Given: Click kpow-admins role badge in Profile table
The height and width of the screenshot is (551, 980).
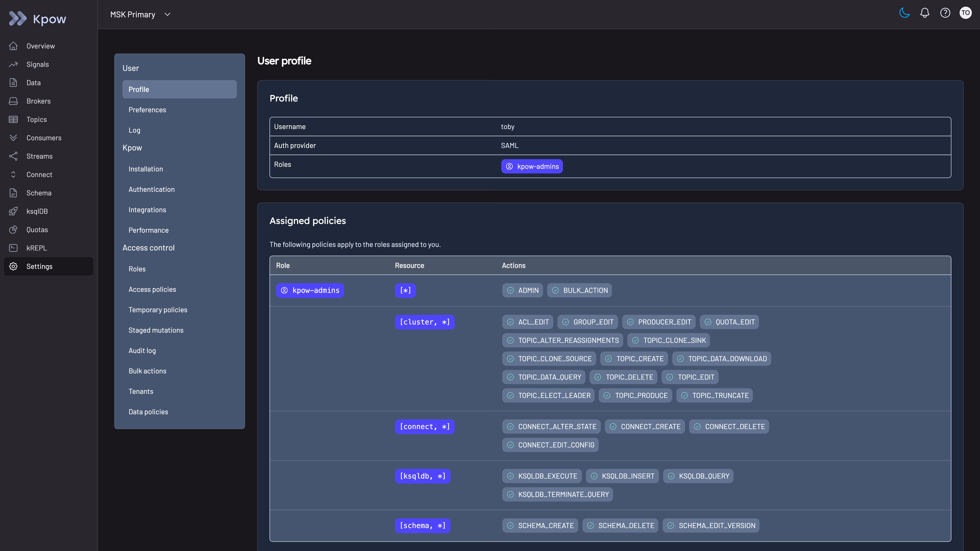Looking at the screenshot, I should click(532, 166).
